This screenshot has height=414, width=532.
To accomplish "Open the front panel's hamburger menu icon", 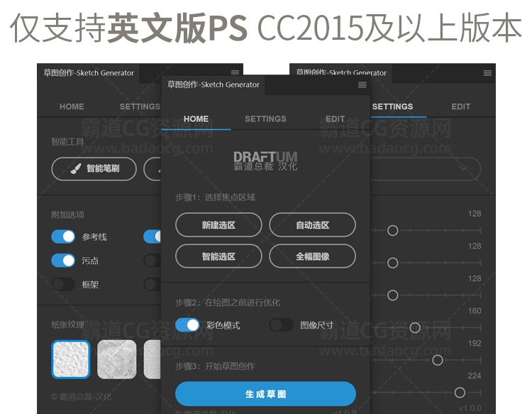I will point(362,85).
